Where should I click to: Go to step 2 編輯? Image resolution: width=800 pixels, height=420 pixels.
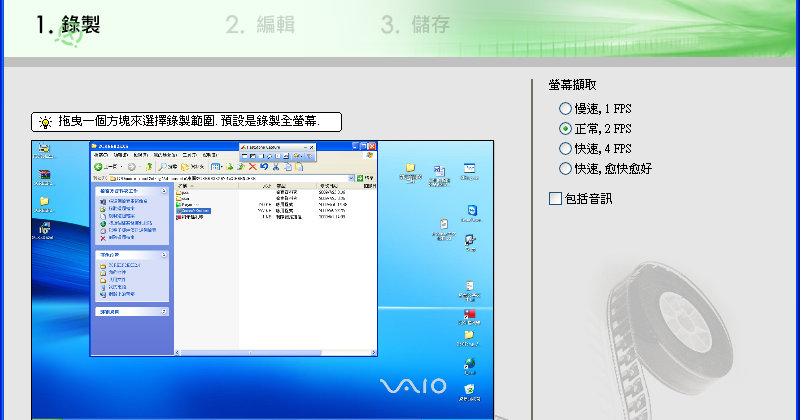[x=260, y=25]
